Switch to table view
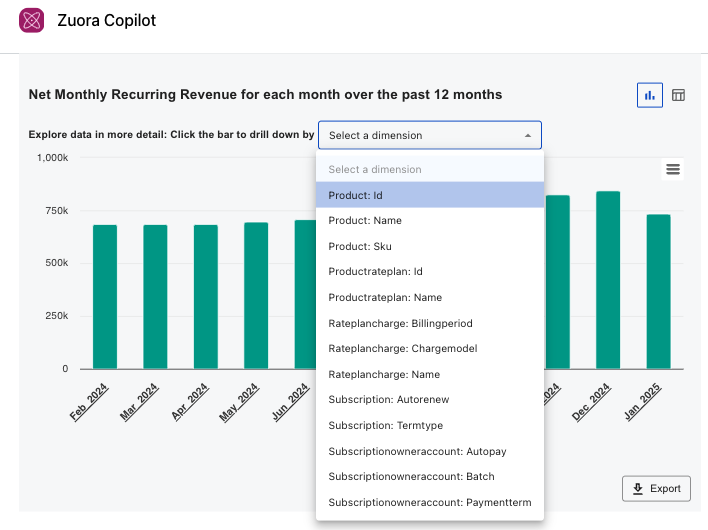This screenshot has width=708, height=530. click(x=678, y=95)
